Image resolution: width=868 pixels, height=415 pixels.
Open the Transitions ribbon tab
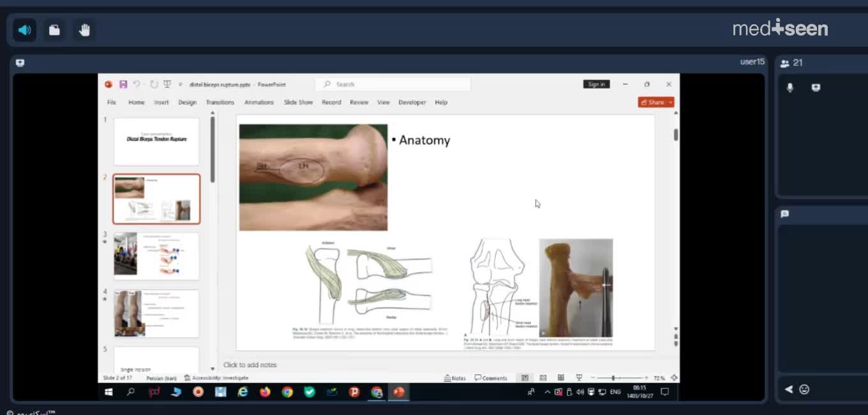(x=220, y=102)
